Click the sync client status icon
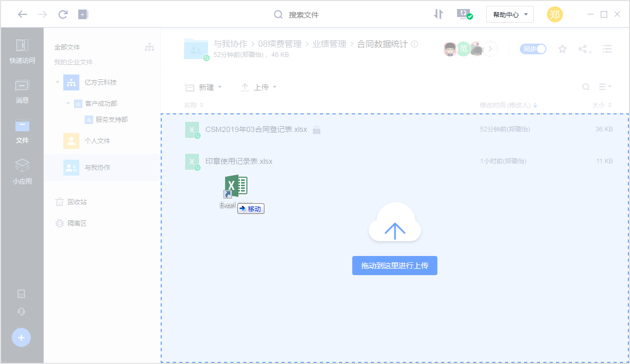Image resolution: width=630 pixels, height=364 pixels. click(x=463, y=14)
